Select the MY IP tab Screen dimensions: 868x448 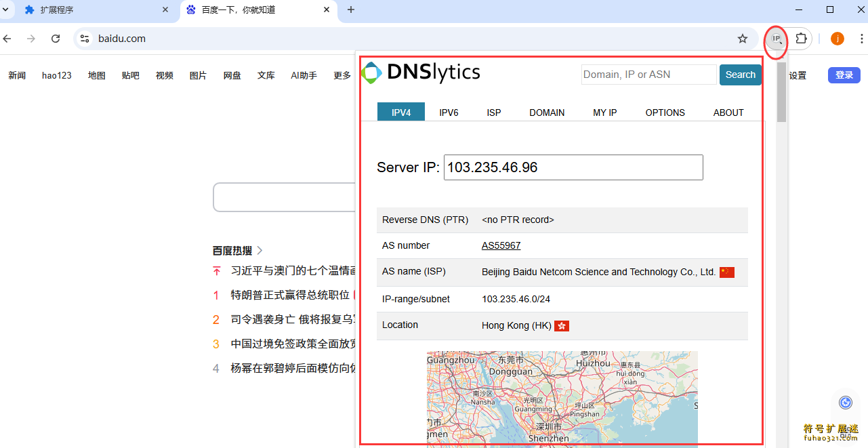click(605, 113)
